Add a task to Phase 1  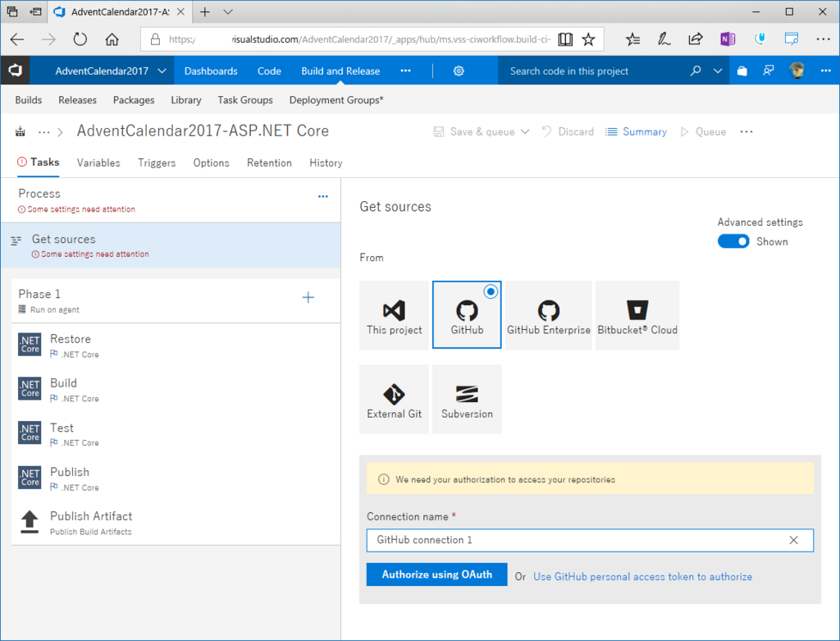pos(308,297)
